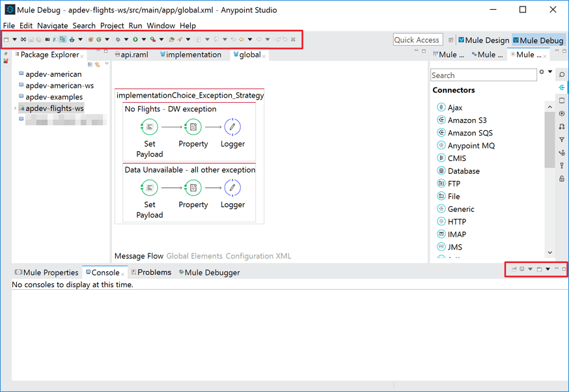
Task: Open the Console display selection dropdown
Action: [530, 269]
